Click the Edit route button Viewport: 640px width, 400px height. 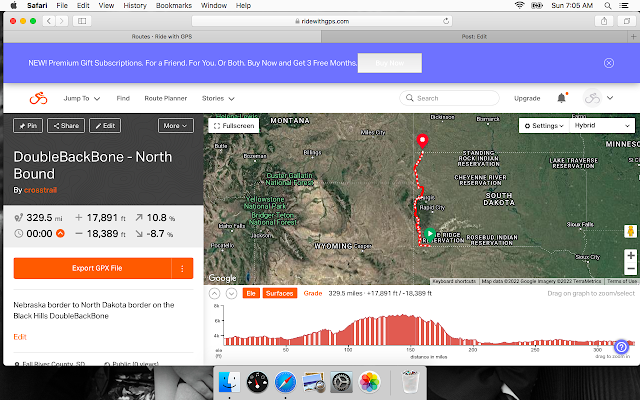(x=105, y=126)
